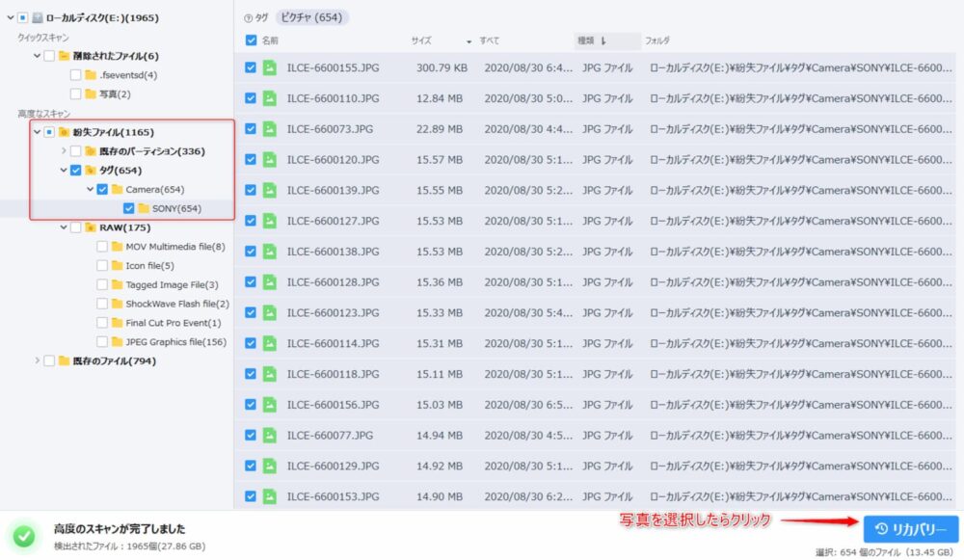
Task: Click the JPG file icon for ILCE-660077.JPG
Action: click(x=269, y=436)
